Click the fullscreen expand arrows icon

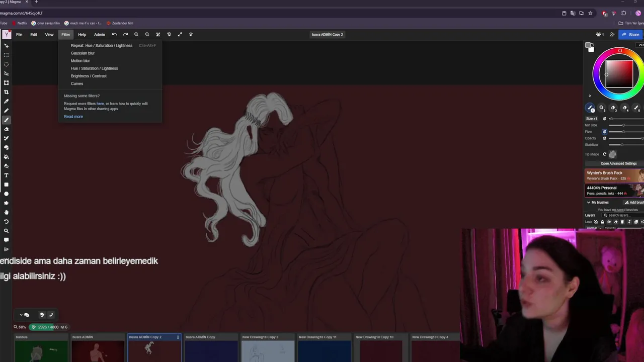(x=180, y=35)
